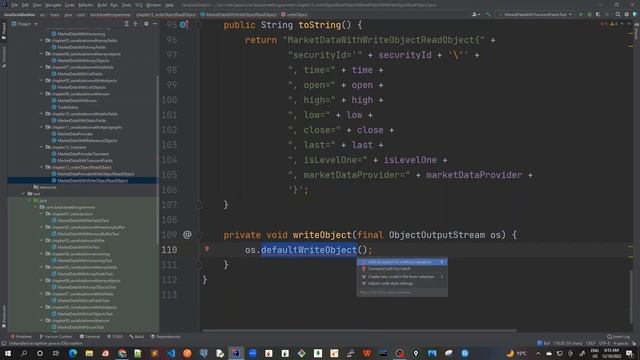Open the TODO tool window
The image size is (640, 360).
point(115,337)
